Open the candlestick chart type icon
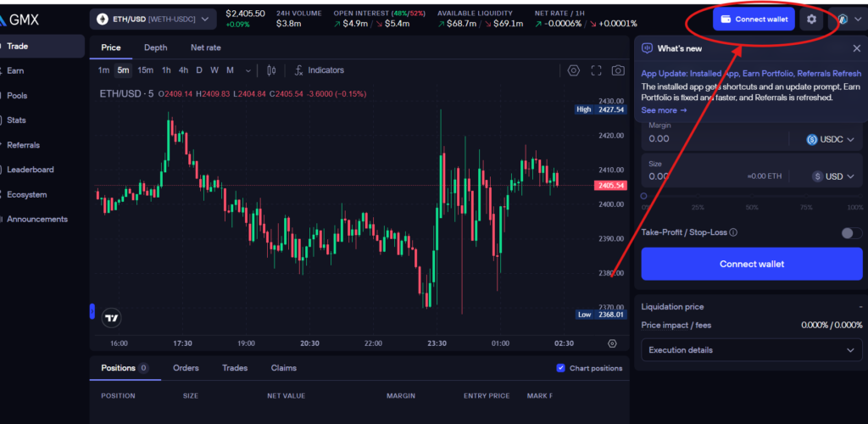 (x=271, y=70)
